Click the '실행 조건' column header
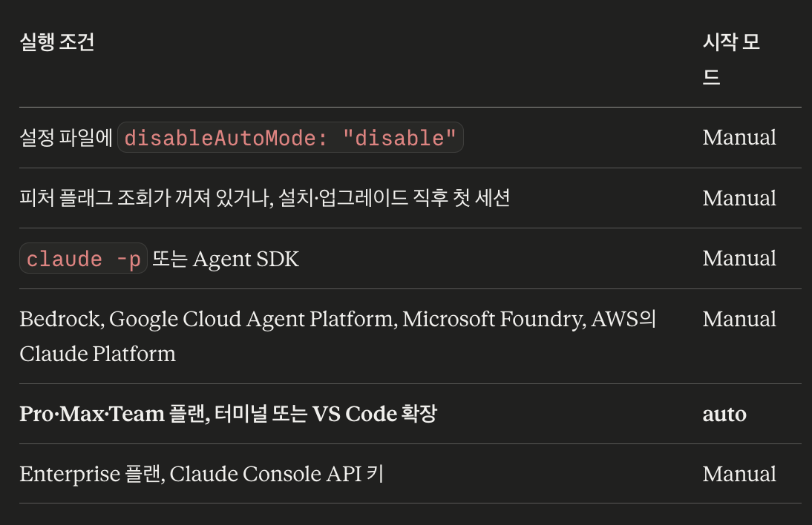 (x=57, y=42)
